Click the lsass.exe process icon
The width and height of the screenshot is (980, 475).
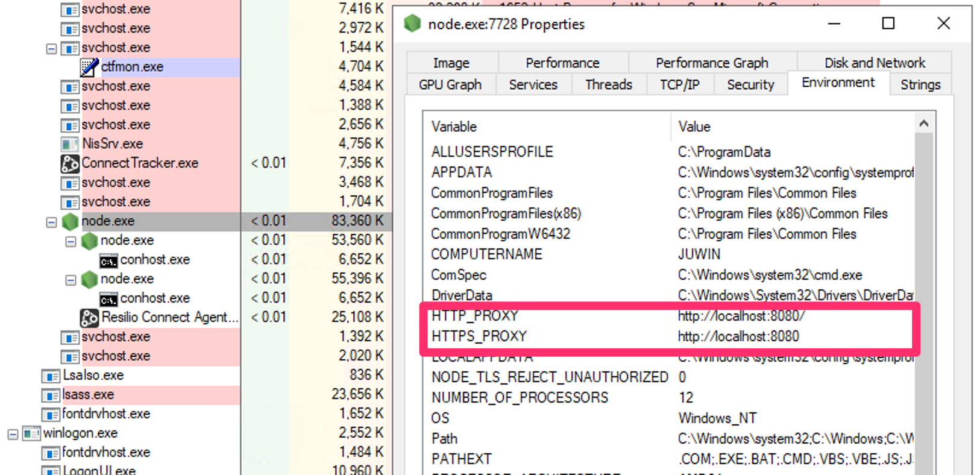[x=51, y=395]
